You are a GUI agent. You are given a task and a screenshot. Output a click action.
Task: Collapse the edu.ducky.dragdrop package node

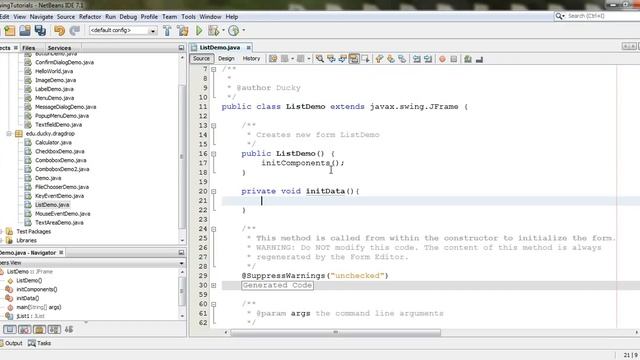tap(9, 133)
